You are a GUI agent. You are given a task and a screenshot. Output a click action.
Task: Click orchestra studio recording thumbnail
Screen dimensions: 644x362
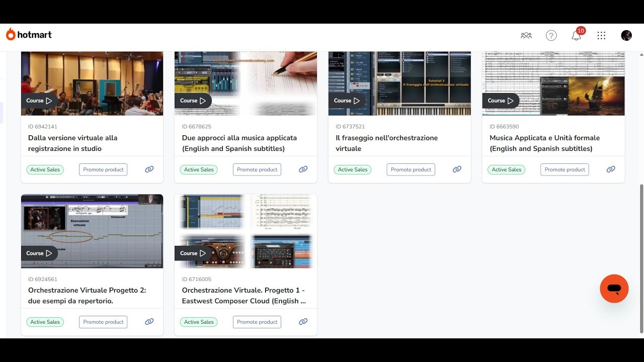[92, 83]
